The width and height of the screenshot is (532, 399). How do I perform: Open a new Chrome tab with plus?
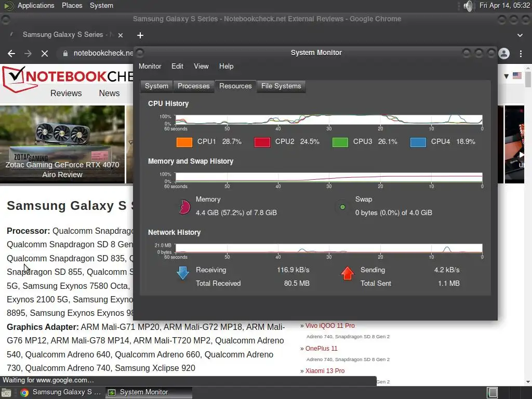[140, 35]
